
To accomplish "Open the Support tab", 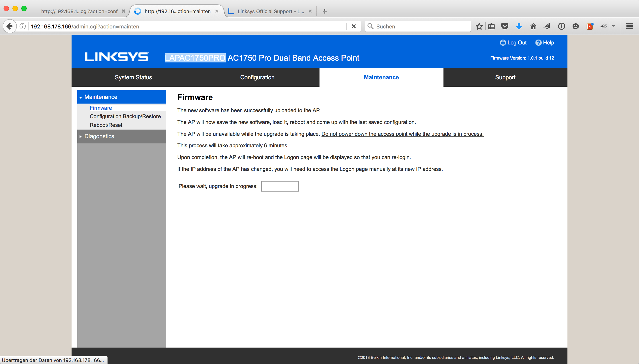I will tap(505, 78).
